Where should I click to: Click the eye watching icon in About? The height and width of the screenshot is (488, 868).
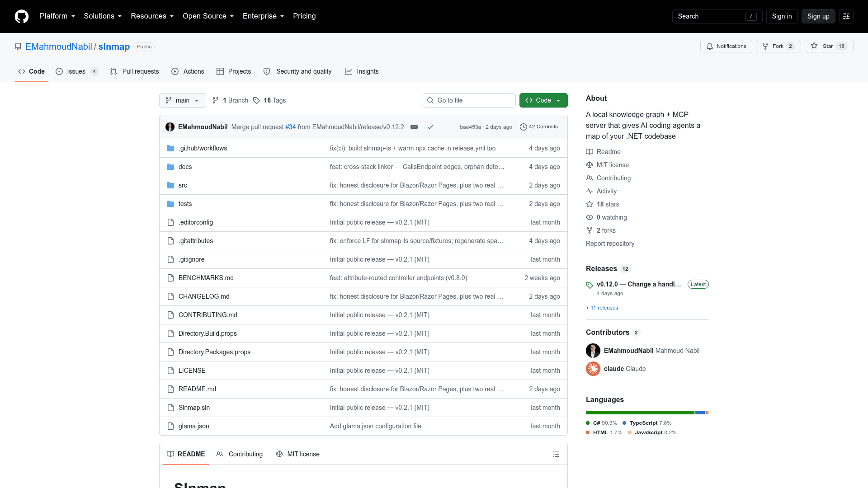coord(590,217)
